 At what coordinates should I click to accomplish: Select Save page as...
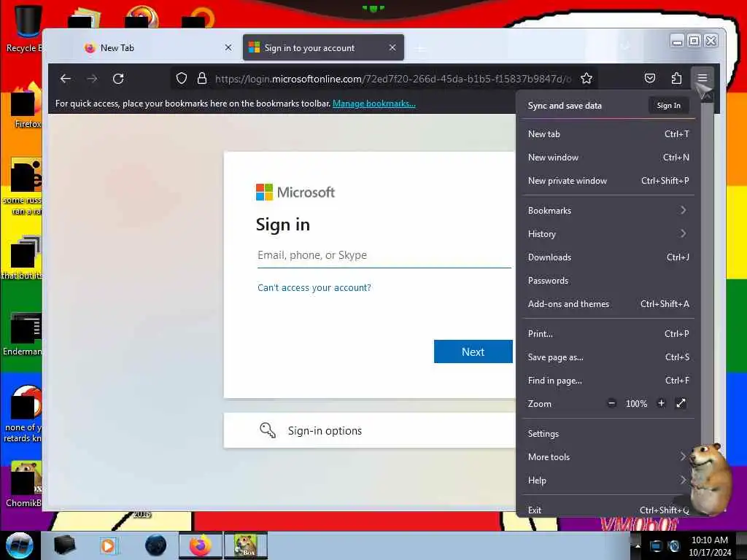coord(608,357)
